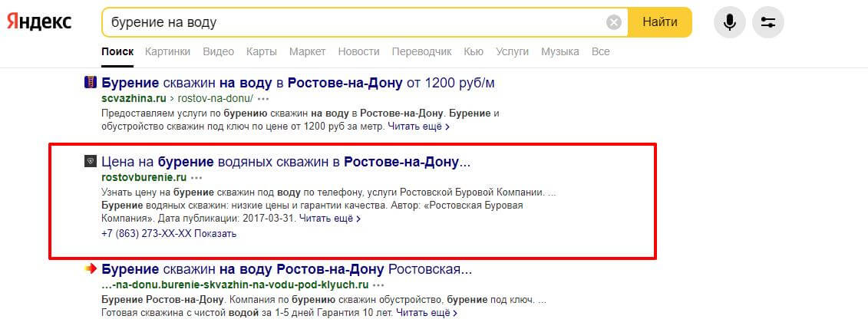Open result 'Бурение скважин на воду Ростов-на-Дону Ростовская'
Image resolution: width=868 pixels, height=329 pixels.
pos(287,269)
